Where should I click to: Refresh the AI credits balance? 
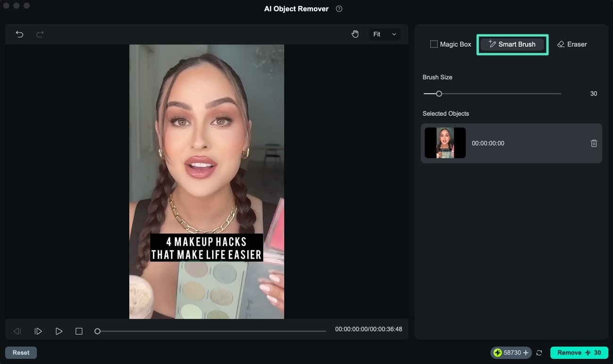539,353
